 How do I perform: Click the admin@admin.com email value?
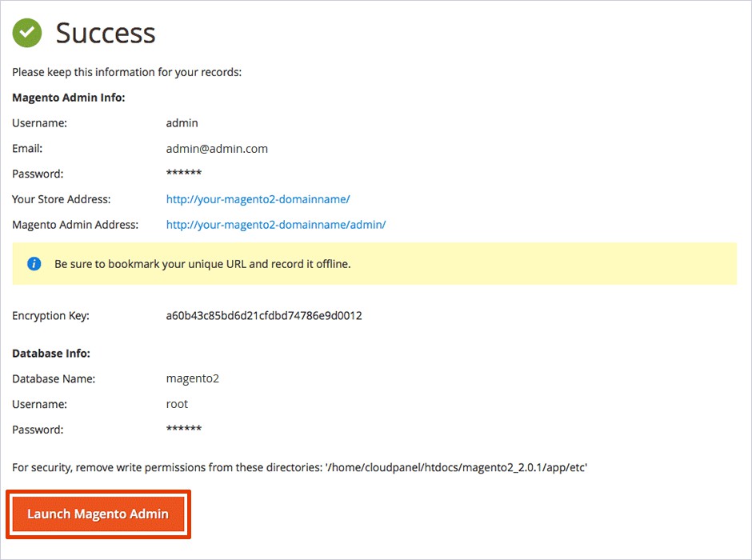tap(217, 149)
